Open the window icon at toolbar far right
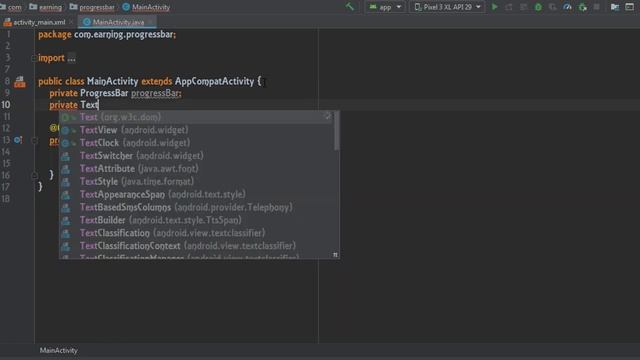The width and height of the screenshot is (640, 360). [630, 7]
